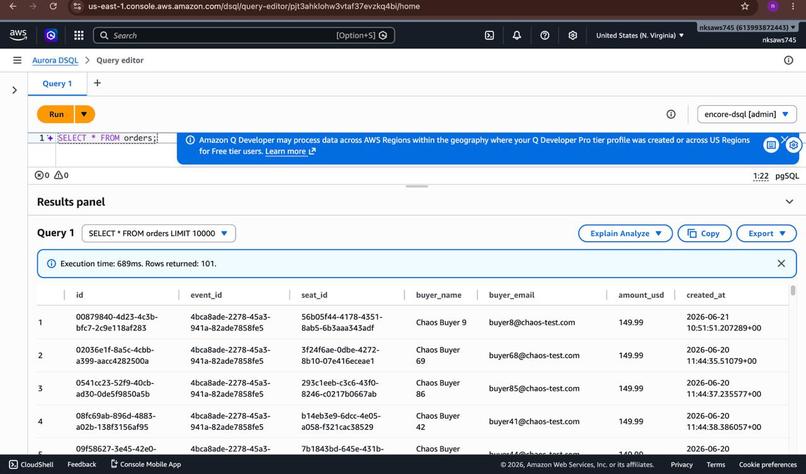
Task: Open the SELECT * FROM orders LIMIT dropdown
Action: click(158, 233)
